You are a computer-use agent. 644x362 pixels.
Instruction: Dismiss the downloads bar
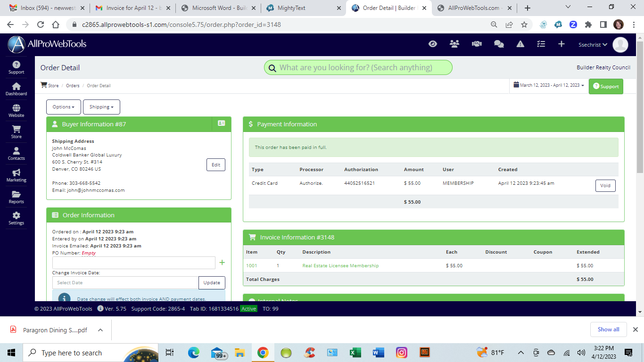(636, 329)
